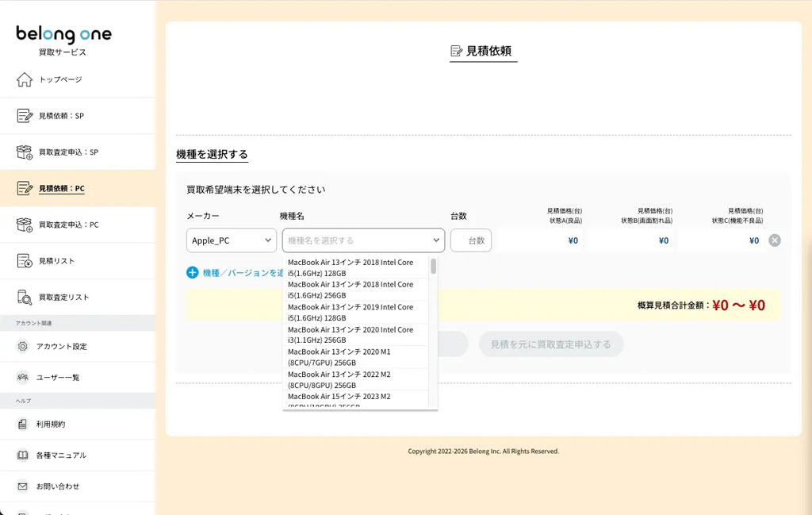Viewport: 812px width, 515px height.
Task: Click the 状態A(良品) price value ¥0
Action: tap(573, 240)
